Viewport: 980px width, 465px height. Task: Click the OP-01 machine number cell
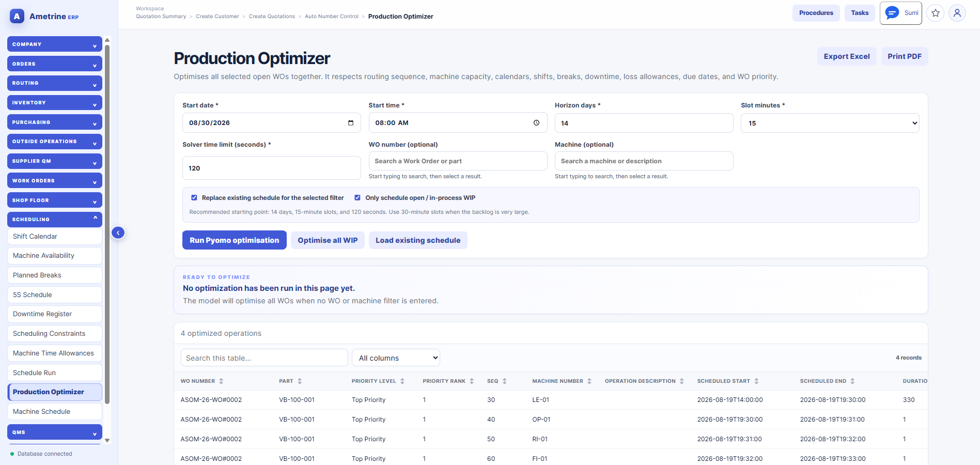pyautogui.click(x=541, y=420)
